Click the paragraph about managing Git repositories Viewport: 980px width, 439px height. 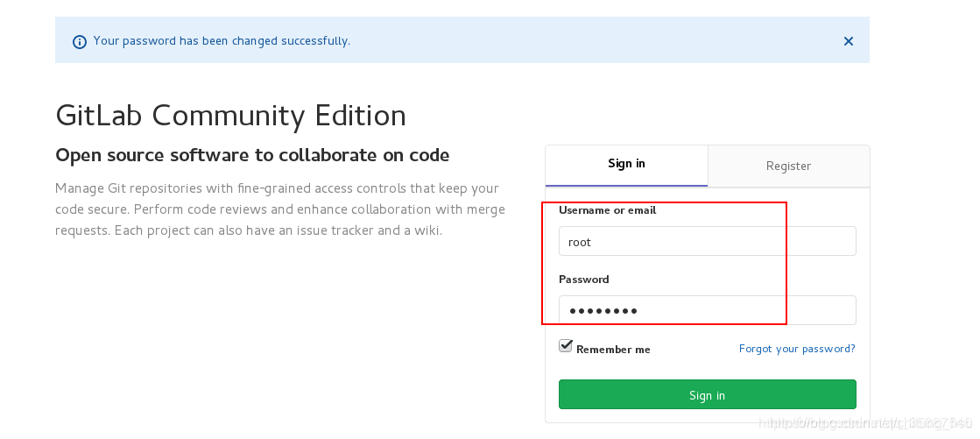(x=277, y=209)
